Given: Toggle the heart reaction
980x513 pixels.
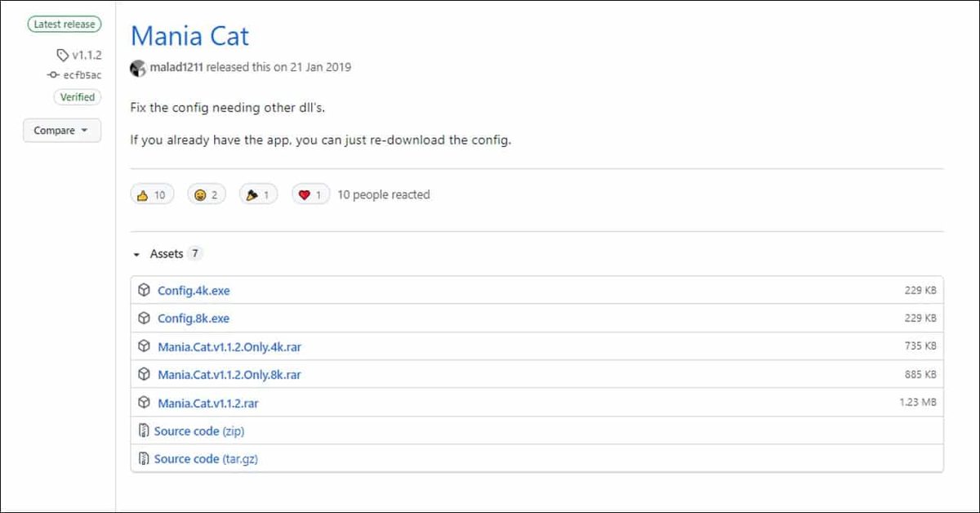Looking at the screenshot, I should 311,194.
